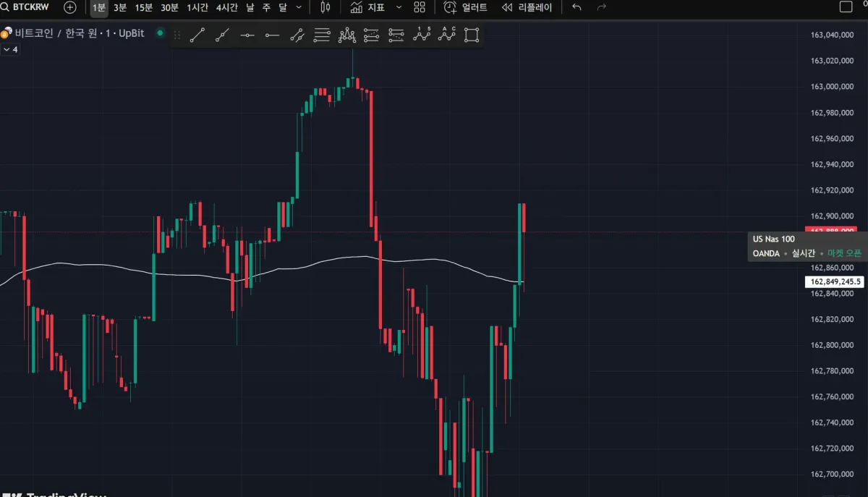This screenshot has width=868, height=497.
Task: Select the rectangle drawing tool
Action: click(472, 35)
